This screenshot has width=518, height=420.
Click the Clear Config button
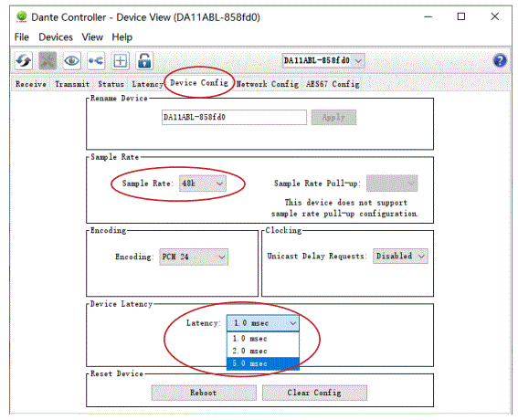tap(314, 393)
